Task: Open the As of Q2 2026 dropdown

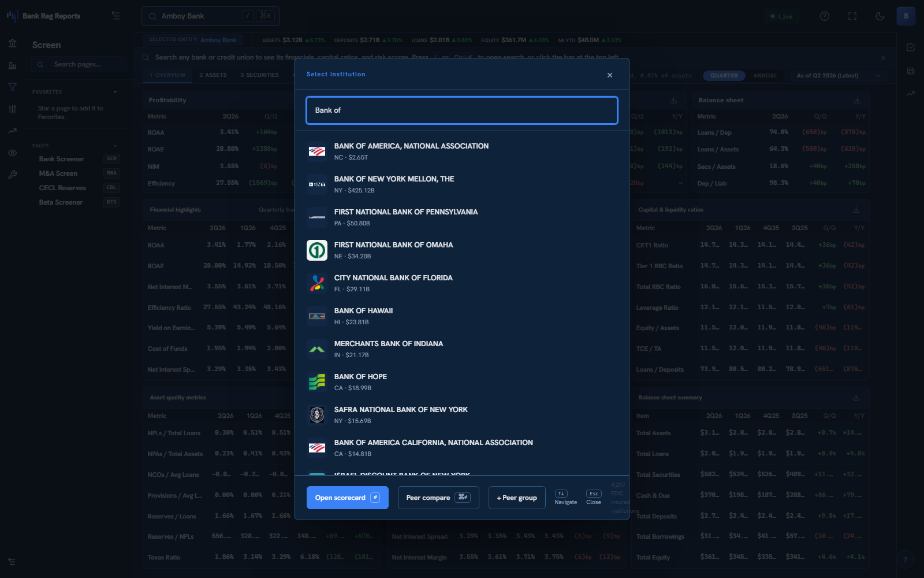Action: click(838, 76)
